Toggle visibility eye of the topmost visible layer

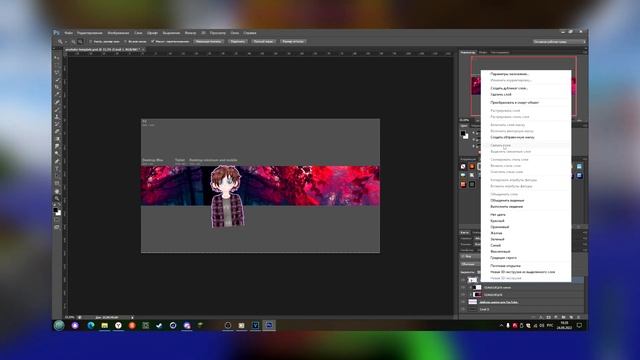[463, 280]
